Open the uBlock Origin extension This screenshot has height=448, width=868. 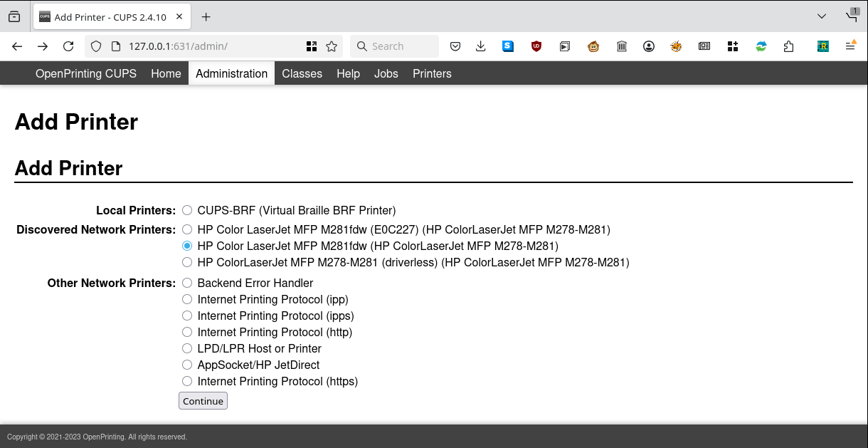click(x=536, y=46)
